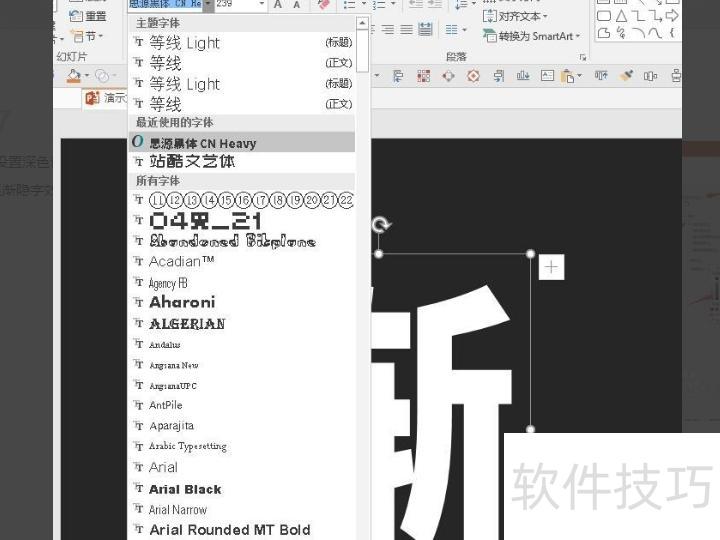Click the increase font size large A icon
Viewport: 720px width, 540px height.
[278, 5]
